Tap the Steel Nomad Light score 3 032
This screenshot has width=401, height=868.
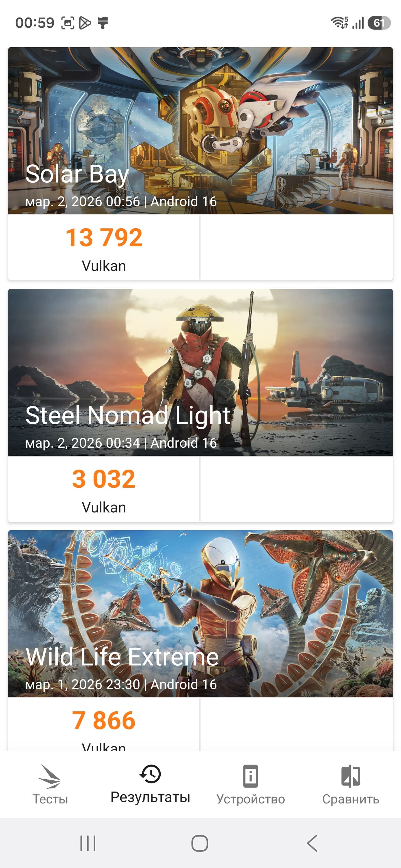(x=104, y=479)
